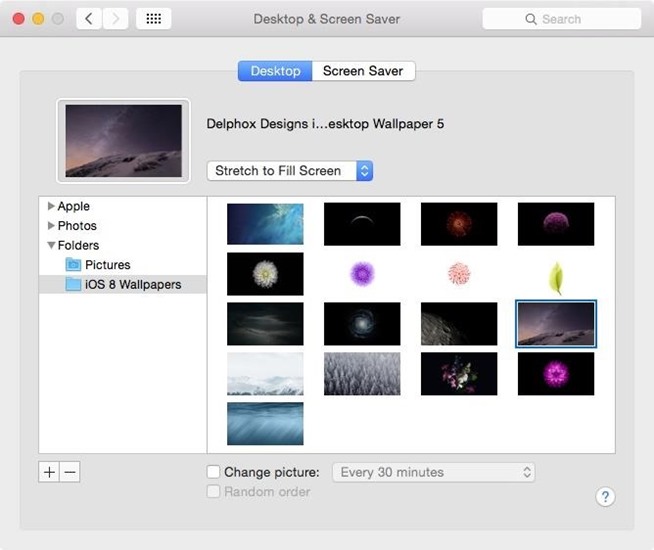Screen dimensions: 654x550
Task: Choose the green leaf wallpaper thumbnail
Action: [x=556, y=274]
